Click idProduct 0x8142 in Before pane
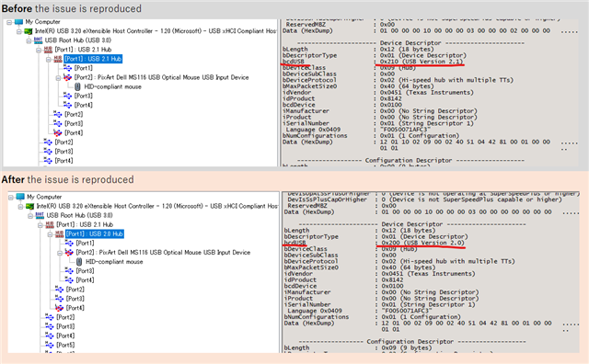 tap(390, 98)
